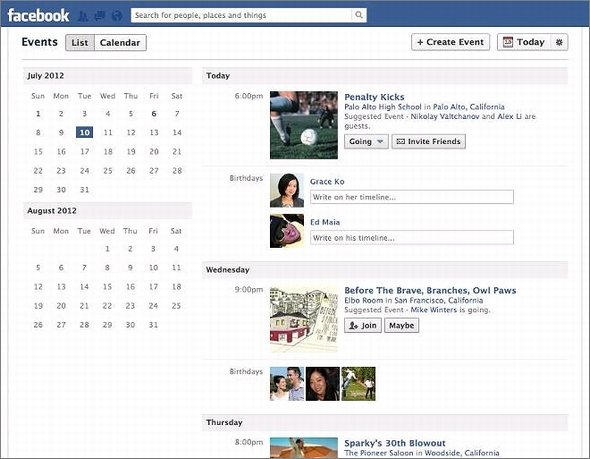
Task: Click Grace Ko's profile photo
Action: tap(287, 190)
